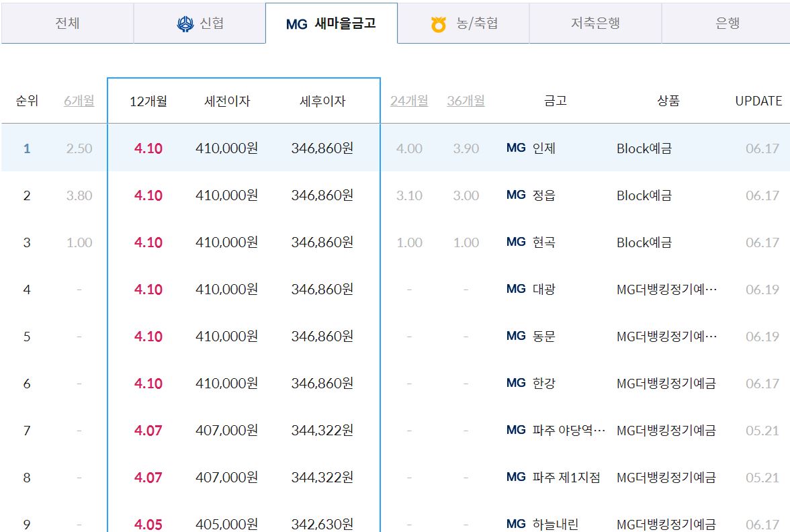
Task: Sort by the 6개월 column link
Action: (79, 101)
